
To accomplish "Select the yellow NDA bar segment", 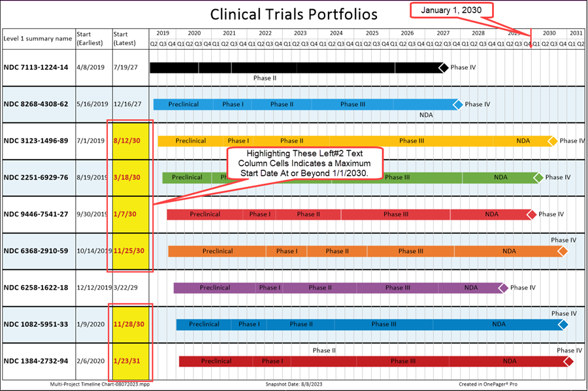I will (523, 141).
